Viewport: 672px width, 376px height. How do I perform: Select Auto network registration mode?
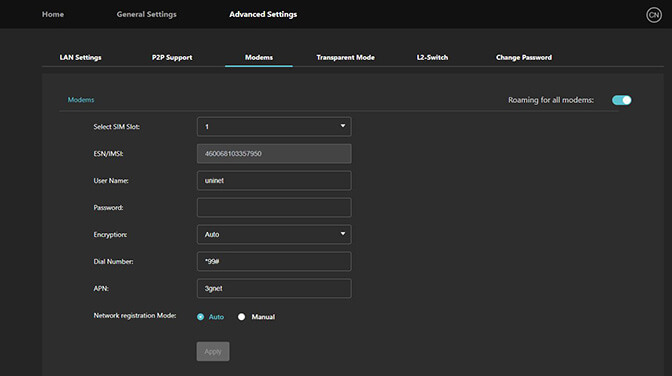click(x=200, y=317)
